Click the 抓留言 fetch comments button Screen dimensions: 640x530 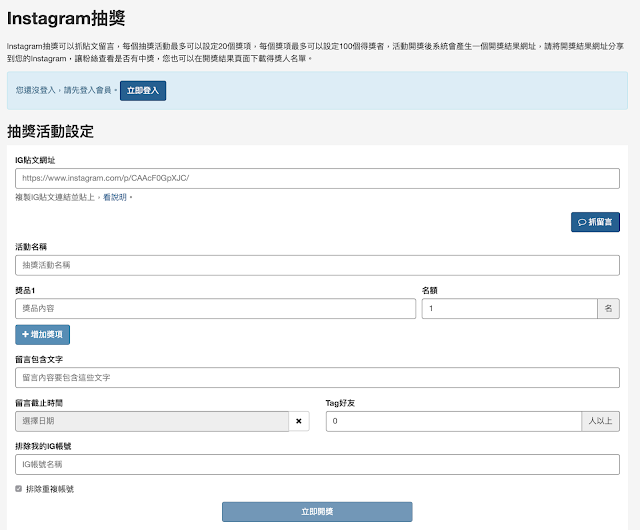click(x=595, y=222)
